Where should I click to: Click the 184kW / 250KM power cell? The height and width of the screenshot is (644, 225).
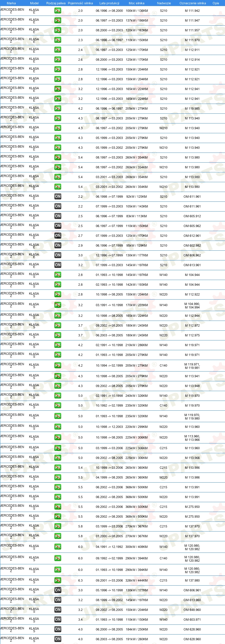click(137, 629)
